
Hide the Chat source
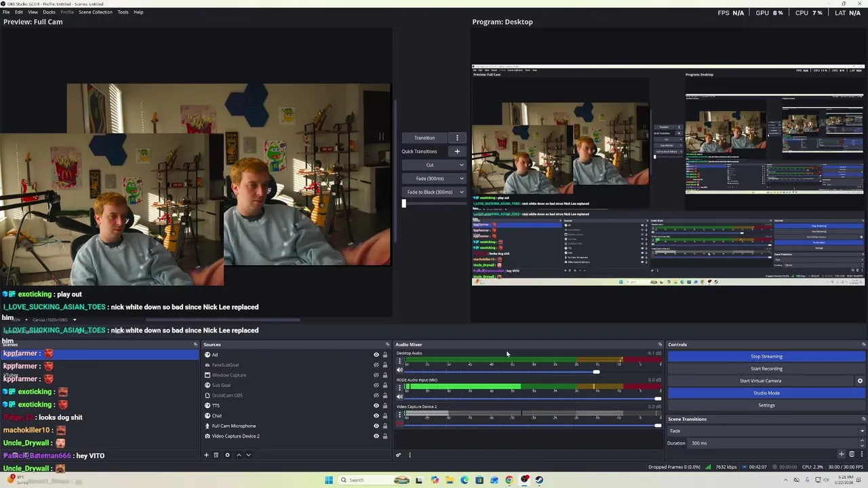pyautogui.click(x=376, y=415)
